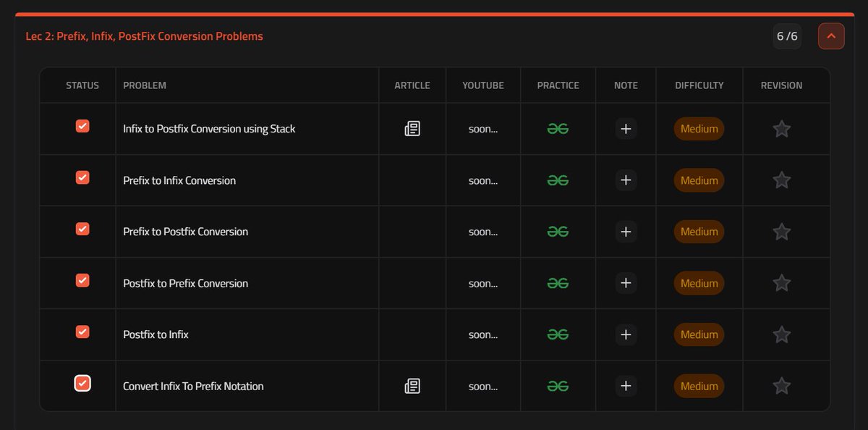Click the 6/6 progress counter
868x430 pixels.
[787, 35]
